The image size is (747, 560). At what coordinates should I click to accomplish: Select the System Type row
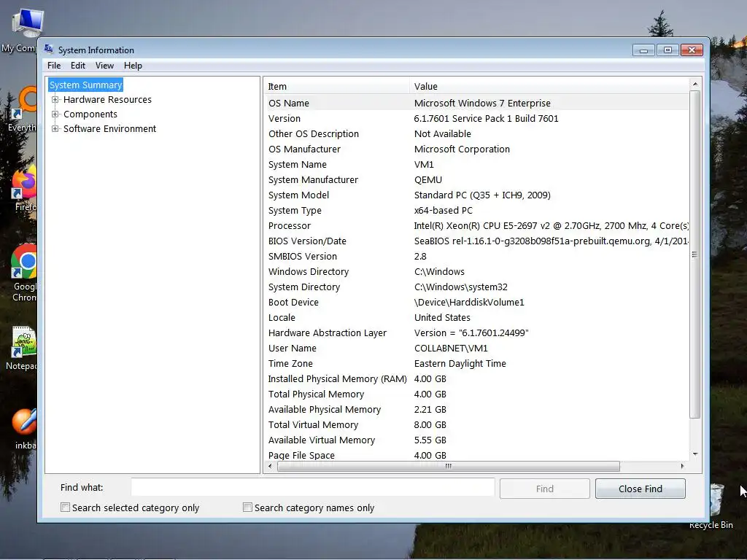(x=476, y=210)
